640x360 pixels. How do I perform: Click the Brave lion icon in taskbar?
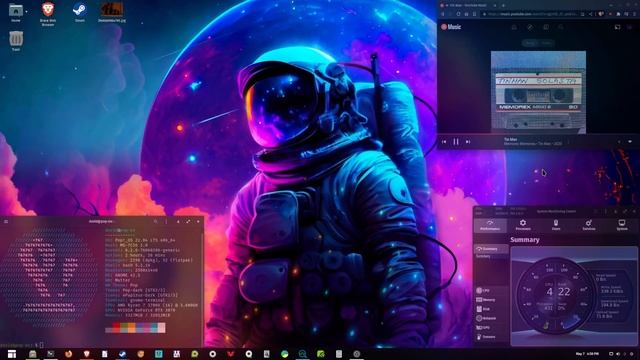click(87, 354)
